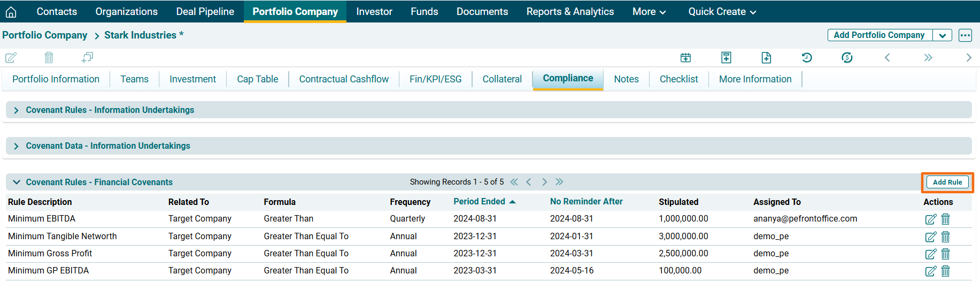This screenshot has width=980, height=282.
Task: Click the Add Rule button
Action: 947,182
